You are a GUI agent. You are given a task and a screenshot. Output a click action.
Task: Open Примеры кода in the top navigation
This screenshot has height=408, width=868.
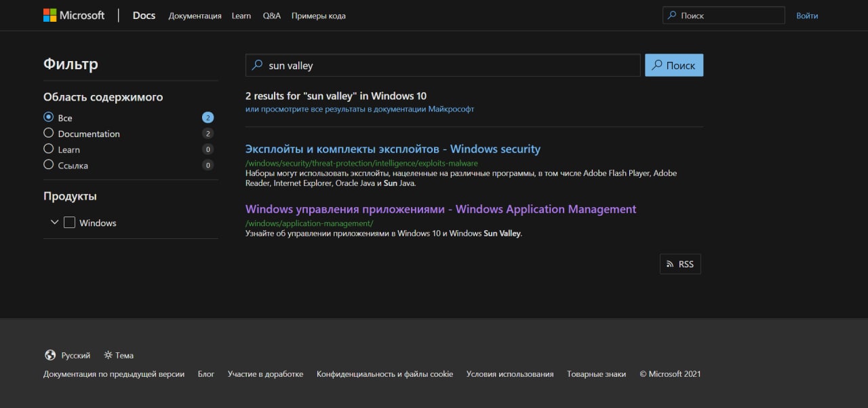tap(318, 16)
